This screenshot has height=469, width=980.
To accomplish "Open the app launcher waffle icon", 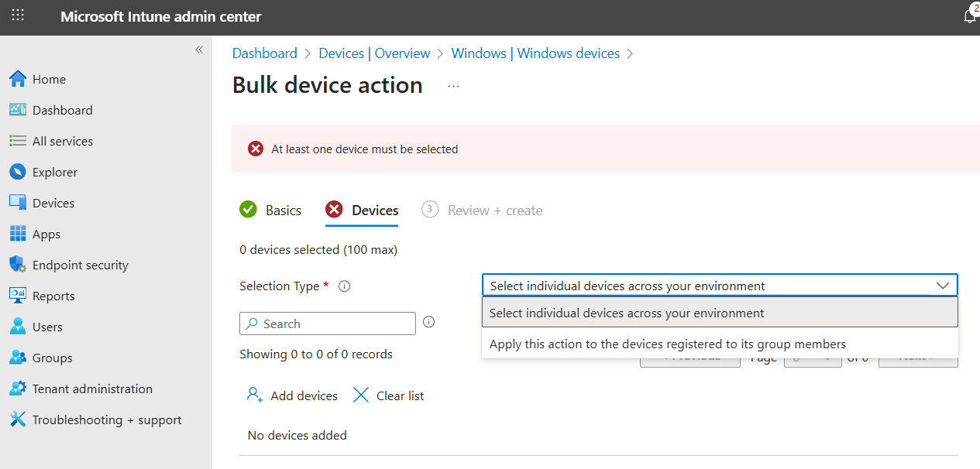I will click(18, 15).
